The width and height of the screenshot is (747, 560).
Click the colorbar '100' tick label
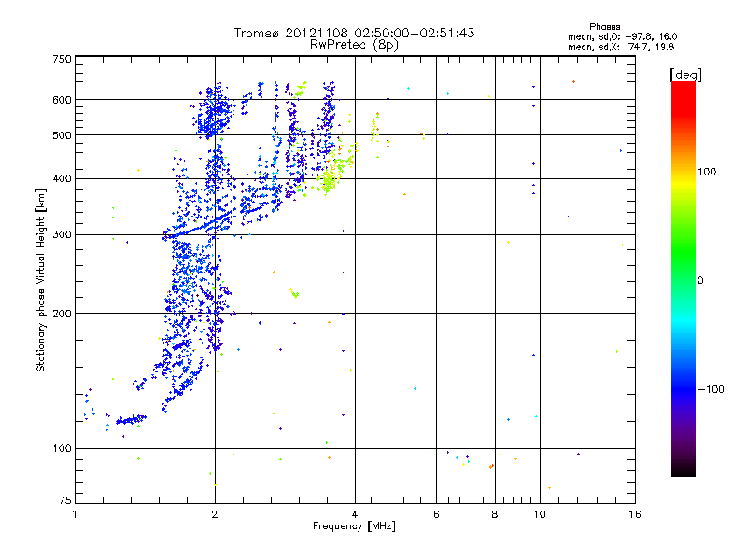[707, 172]
